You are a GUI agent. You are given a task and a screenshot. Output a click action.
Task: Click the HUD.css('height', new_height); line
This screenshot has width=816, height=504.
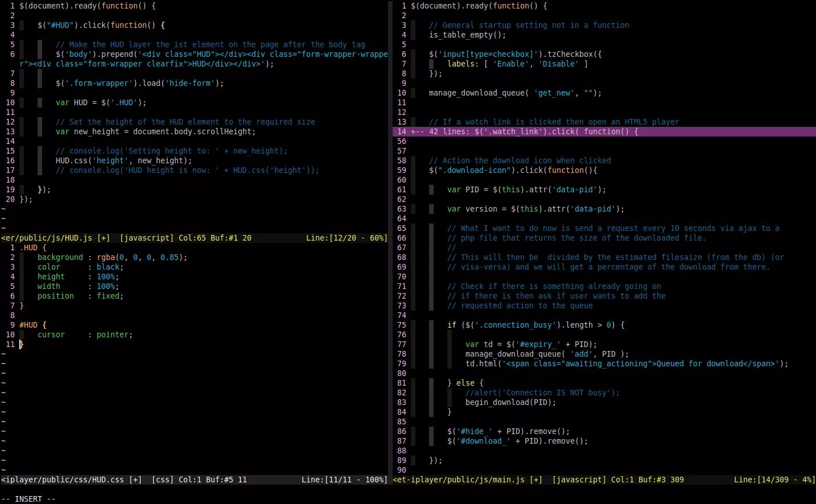click(x=124, y=160)
